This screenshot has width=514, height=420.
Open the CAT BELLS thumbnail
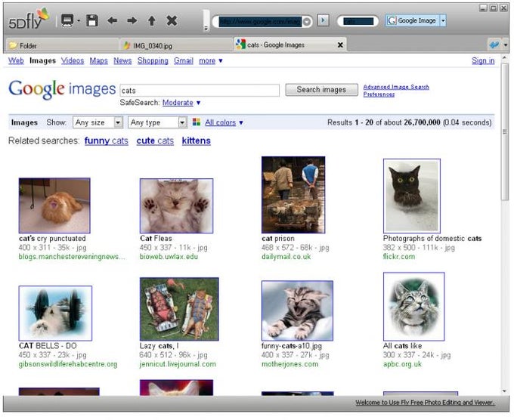point(55,313)
